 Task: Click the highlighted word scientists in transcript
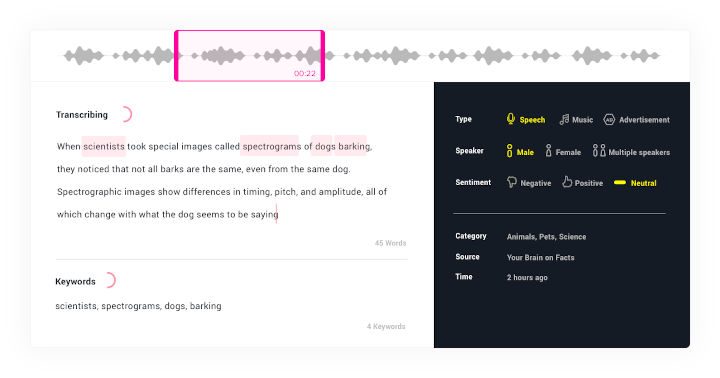104,146
